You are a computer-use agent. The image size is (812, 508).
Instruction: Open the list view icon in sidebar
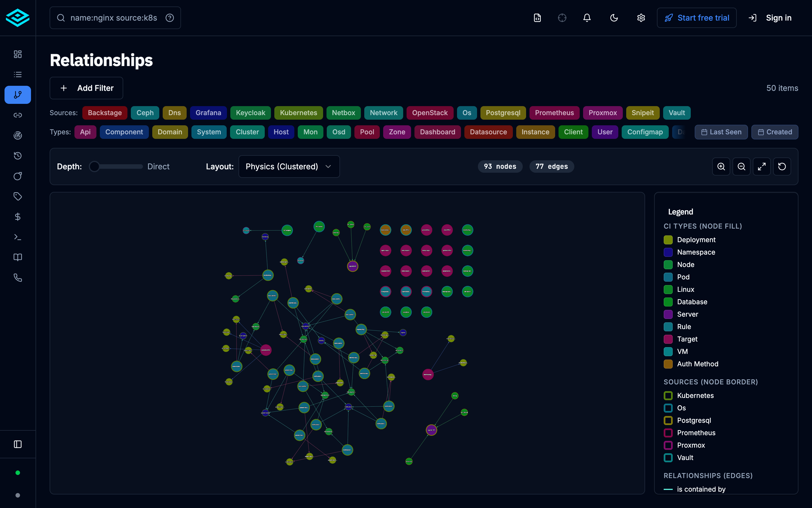click(18, 75)
